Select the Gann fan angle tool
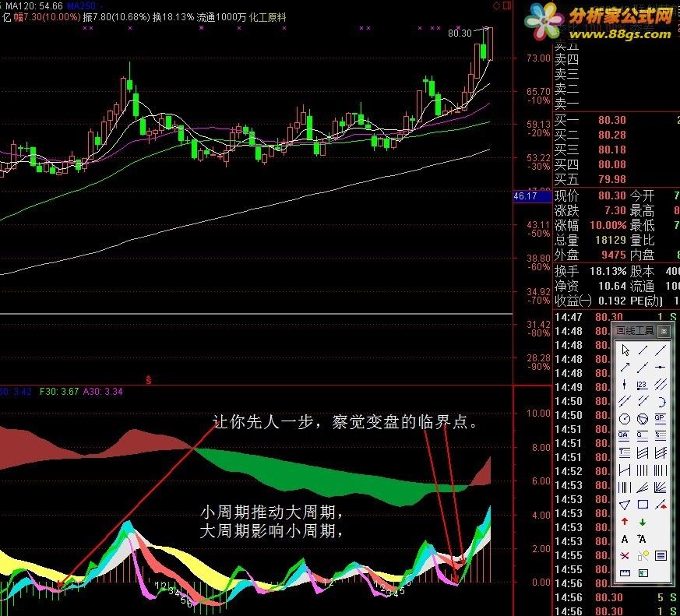Image resolution: width=680 pixels, height=616 pixels. (661, 488)
